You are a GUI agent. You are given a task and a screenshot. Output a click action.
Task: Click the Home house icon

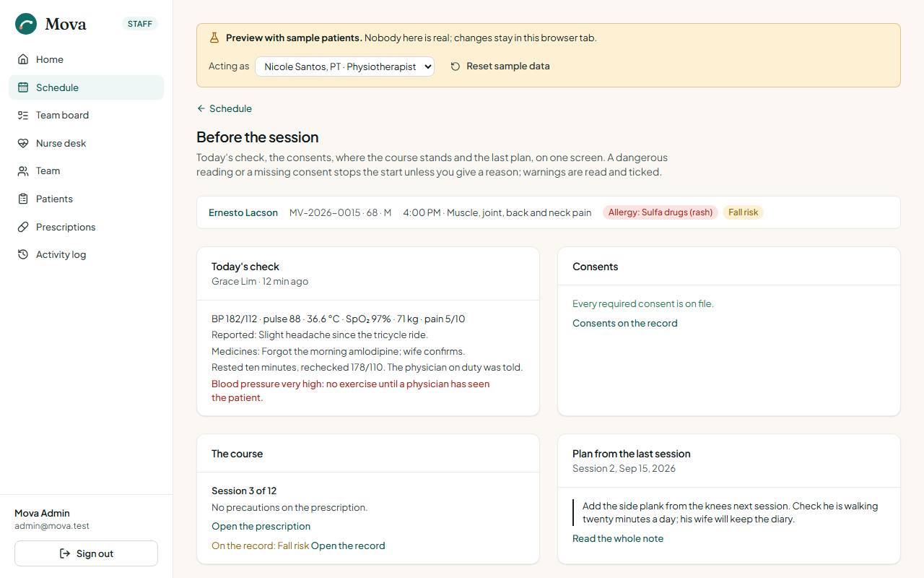23,59
